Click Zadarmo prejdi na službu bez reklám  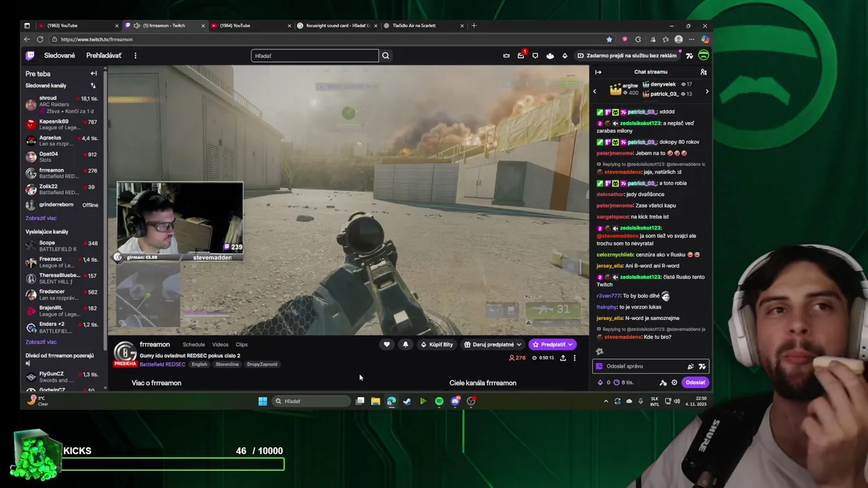[x=627, y=56]
